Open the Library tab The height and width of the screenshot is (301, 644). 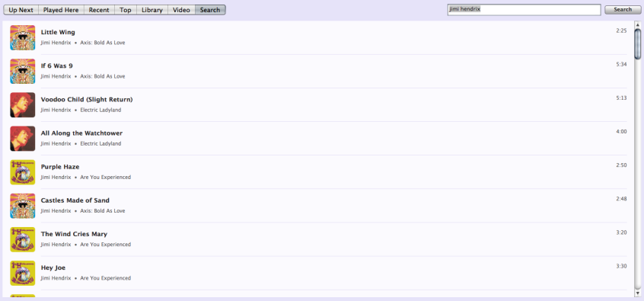pos(152,10)
